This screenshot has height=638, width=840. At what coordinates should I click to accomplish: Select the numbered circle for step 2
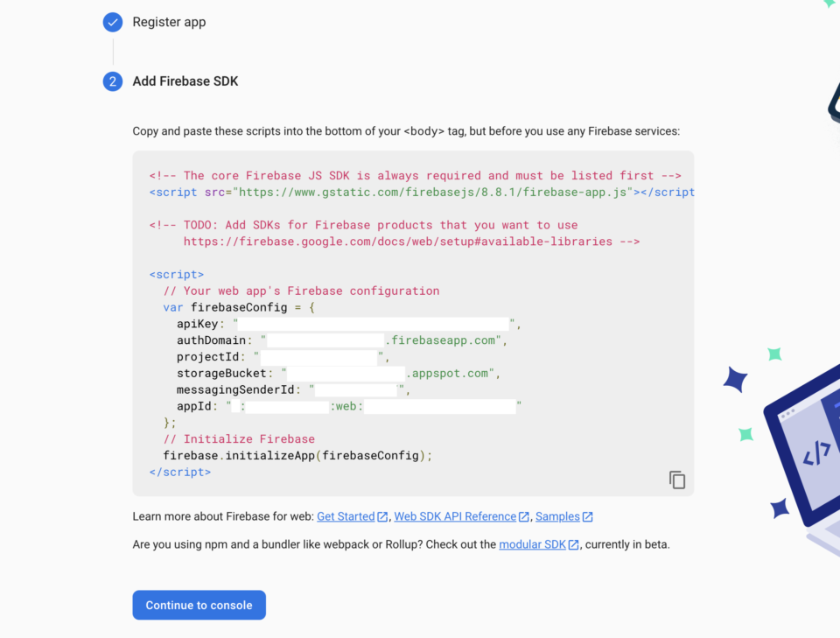(112, 81)
